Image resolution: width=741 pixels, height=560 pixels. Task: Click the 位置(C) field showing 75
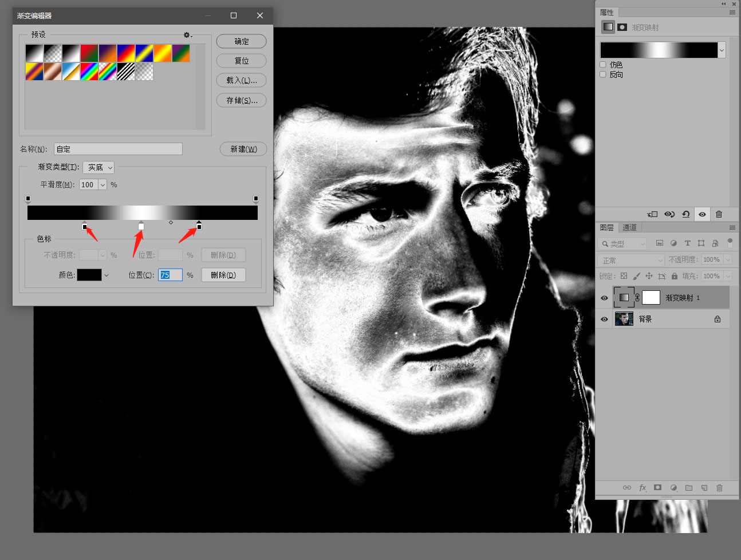170,275
